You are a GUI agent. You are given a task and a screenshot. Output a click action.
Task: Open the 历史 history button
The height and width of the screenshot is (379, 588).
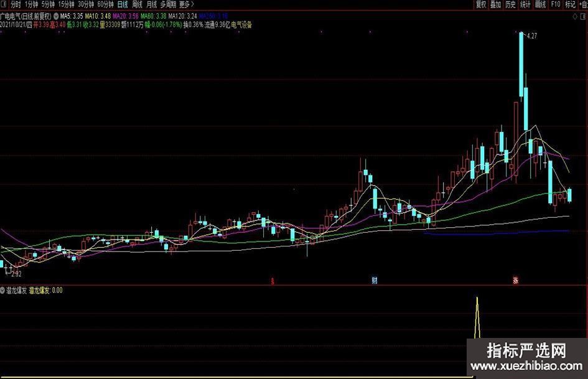[510, 4]
